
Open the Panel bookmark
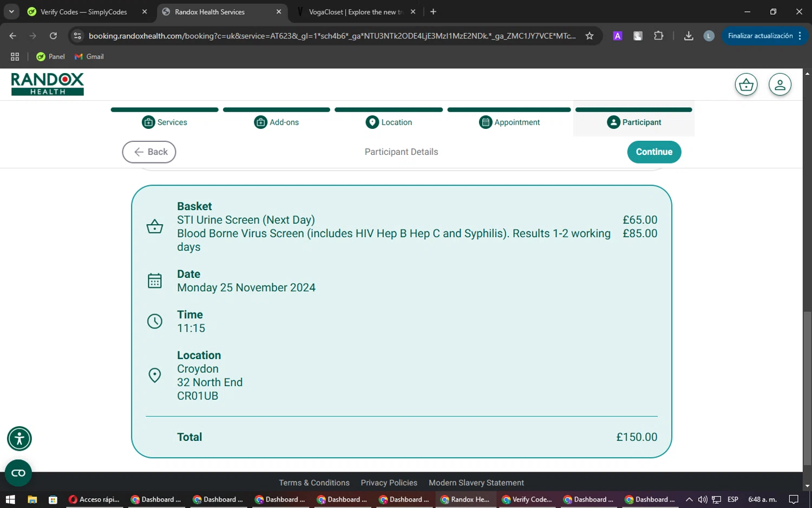tap(50, 56)
